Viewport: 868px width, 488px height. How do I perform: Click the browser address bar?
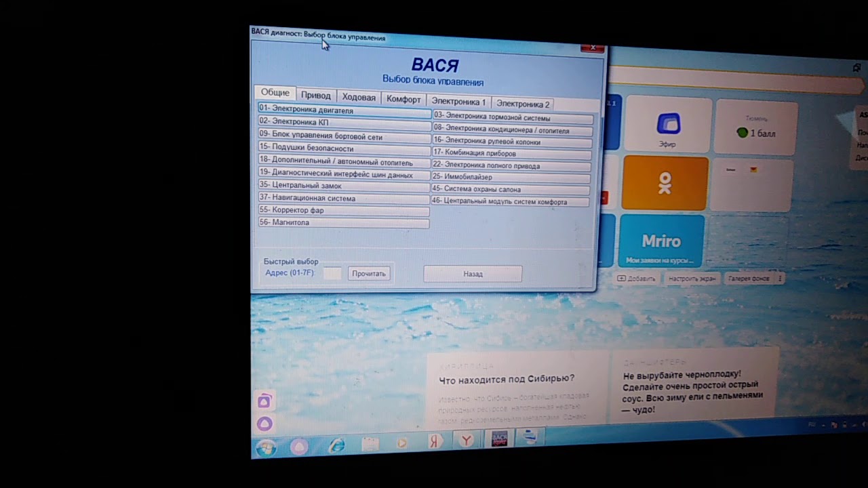(x=736, y=81)
